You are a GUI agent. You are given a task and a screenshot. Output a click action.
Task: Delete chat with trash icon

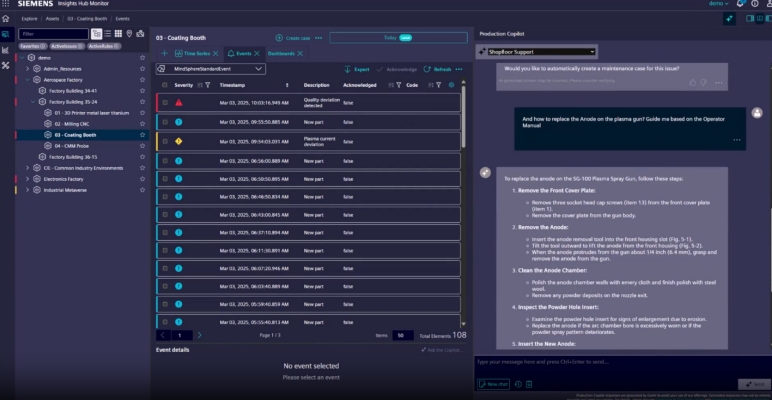coord(529,384)
